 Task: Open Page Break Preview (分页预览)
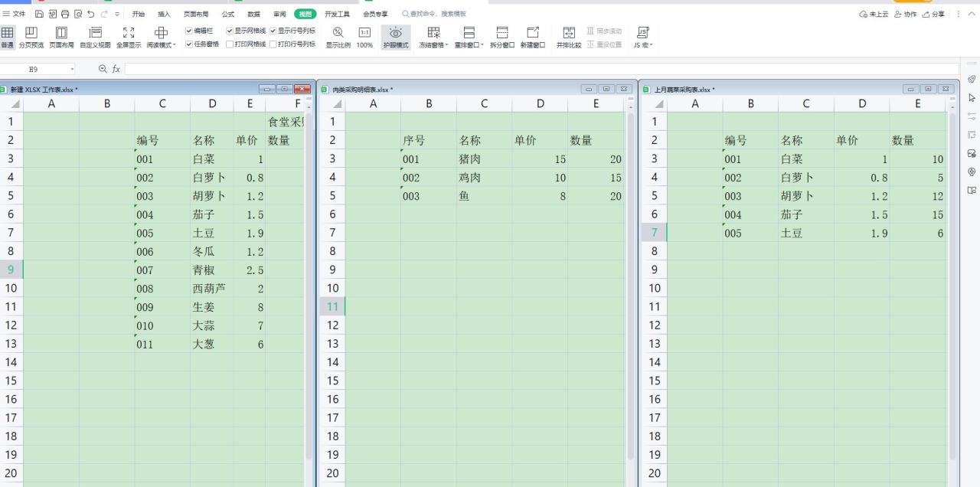(x=31, y=37)
